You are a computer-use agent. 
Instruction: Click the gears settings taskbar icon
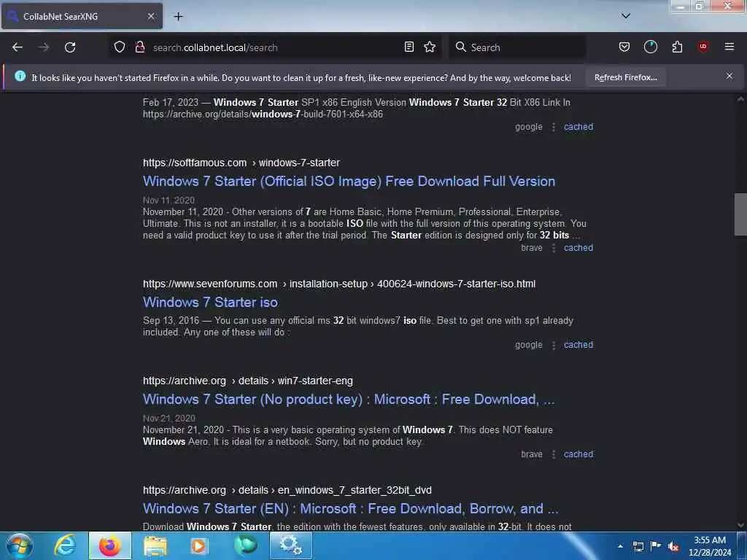[x=290, y=545]
